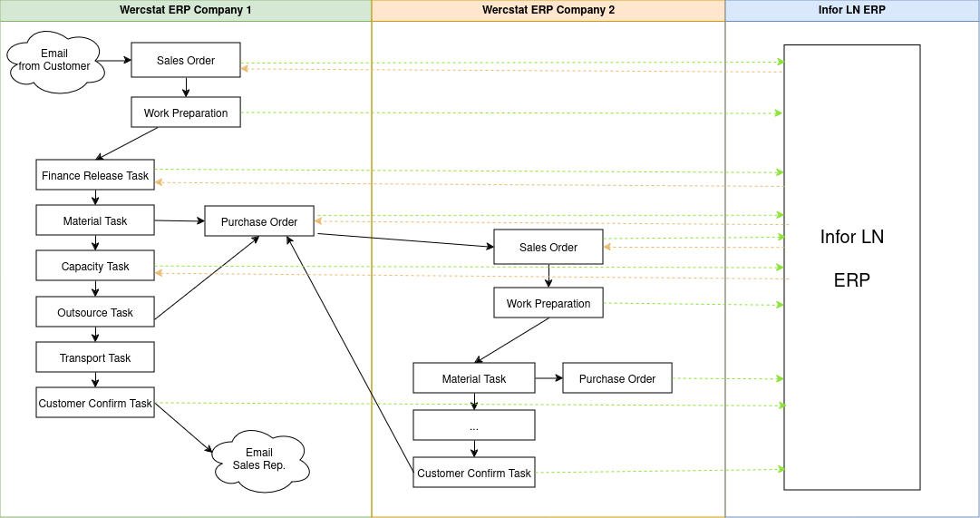Image resolution: width=980 pixels, height=518 pixels.
Task: Select Customer Confirm Task in Company 2
Action: [474, 473]
